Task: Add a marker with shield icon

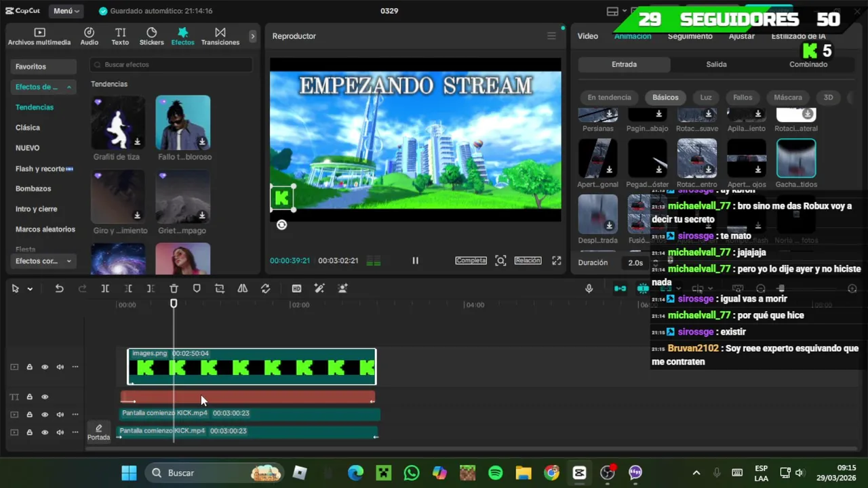Action: coord(197,289)
